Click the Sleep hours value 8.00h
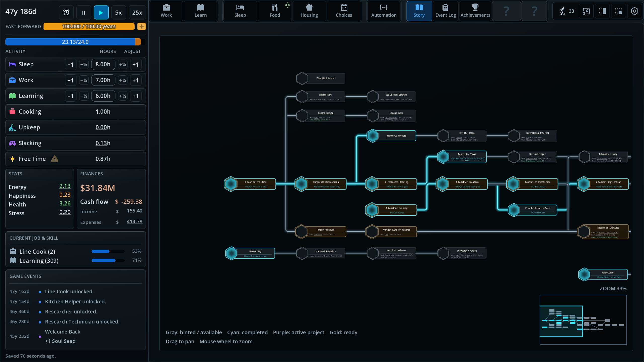 pos(103,64)
